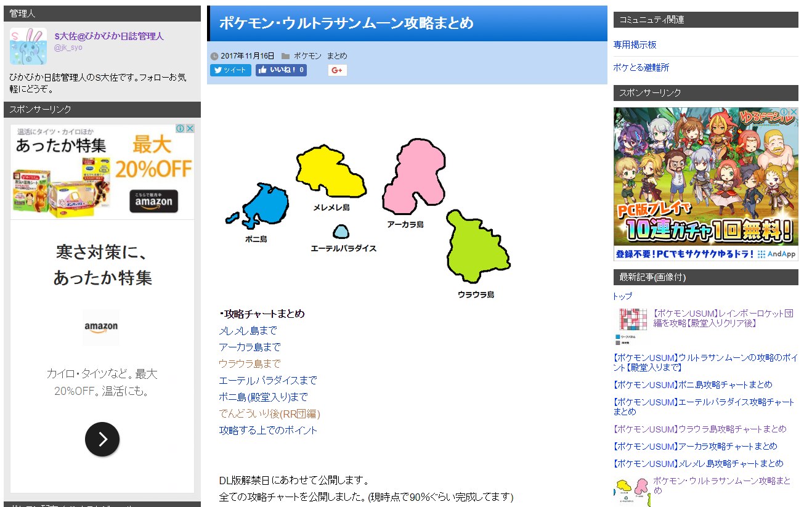Image resolution: width=812 pixels, height=507 pixels.
Task: Open the 専用掲示板 community link
Action: (635, 45)
